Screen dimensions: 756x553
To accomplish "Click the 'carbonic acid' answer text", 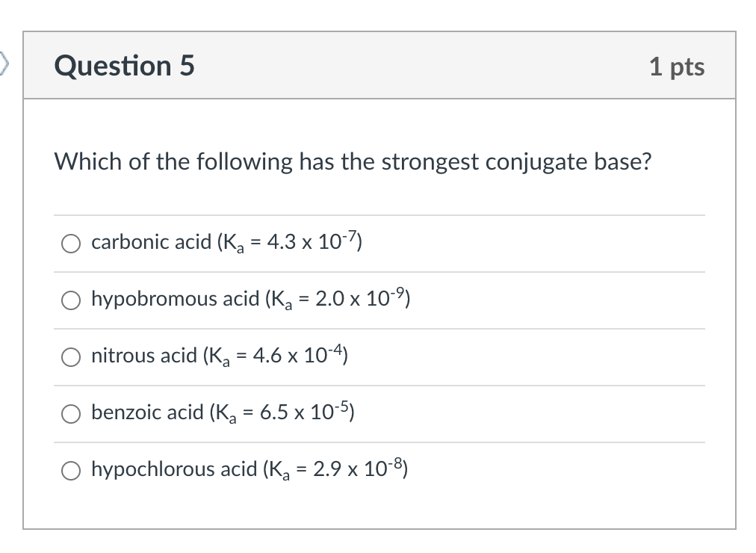I will 151,243.
